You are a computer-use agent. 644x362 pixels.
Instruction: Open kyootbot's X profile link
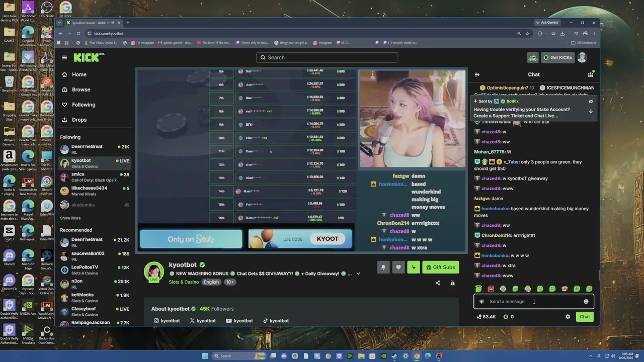pos(203,321)
